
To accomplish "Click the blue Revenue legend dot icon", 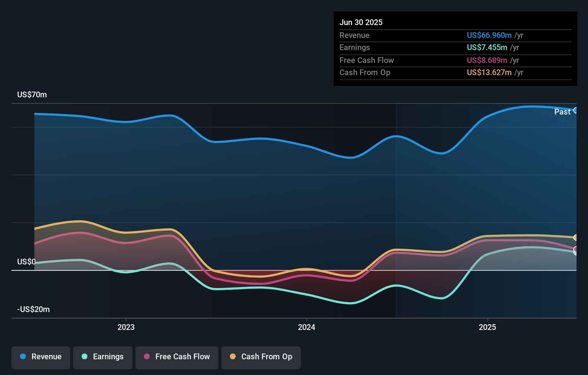I will pyautogui.click(x=23, y=357).
